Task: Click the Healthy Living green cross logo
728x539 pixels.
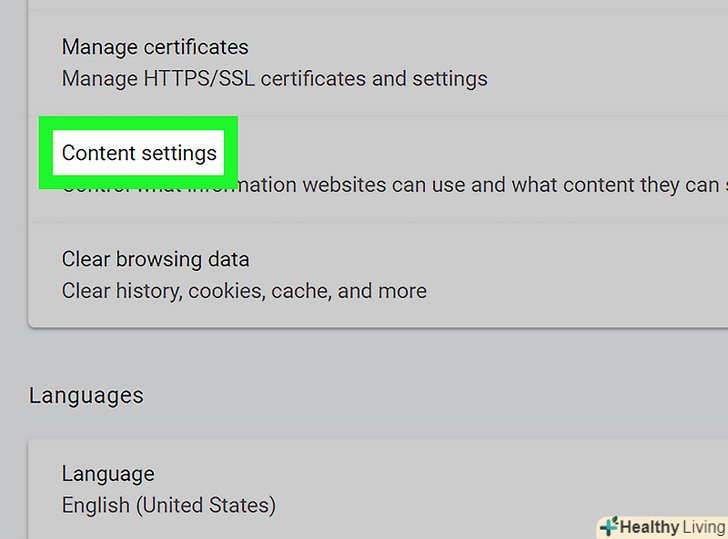Action: click(x=608, y=527)
